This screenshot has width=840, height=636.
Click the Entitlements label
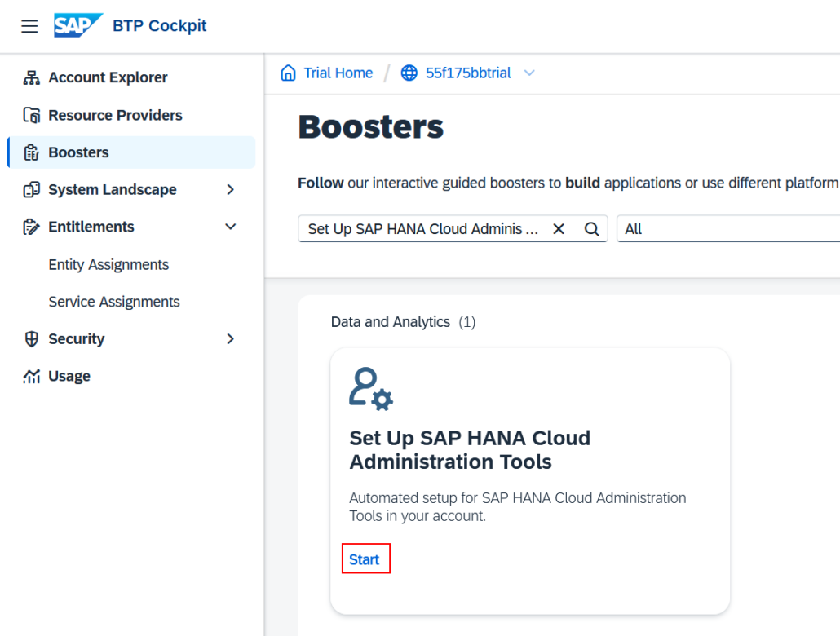click(x=91, y=227)
